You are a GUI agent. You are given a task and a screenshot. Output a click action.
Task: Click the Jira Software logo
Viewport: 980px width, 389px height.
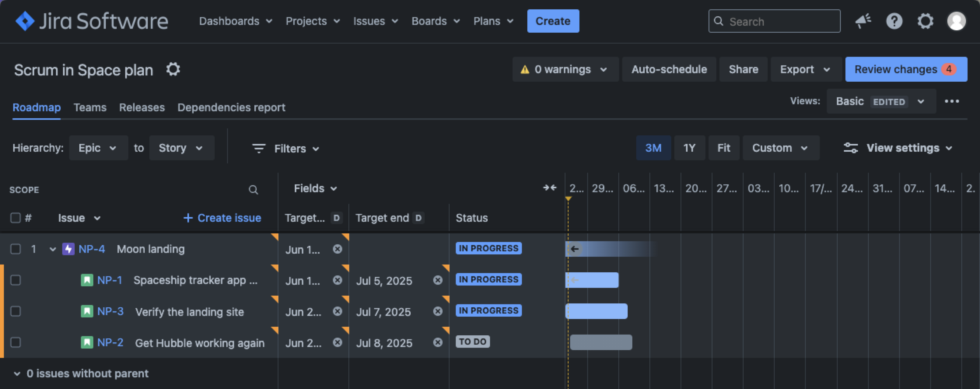(x=91, y=21)
